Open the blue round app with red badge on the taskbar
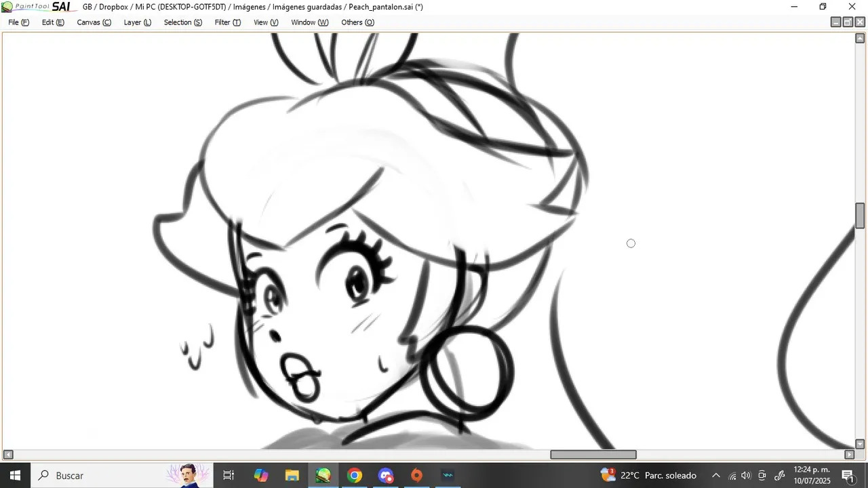 tap(386, 475)
